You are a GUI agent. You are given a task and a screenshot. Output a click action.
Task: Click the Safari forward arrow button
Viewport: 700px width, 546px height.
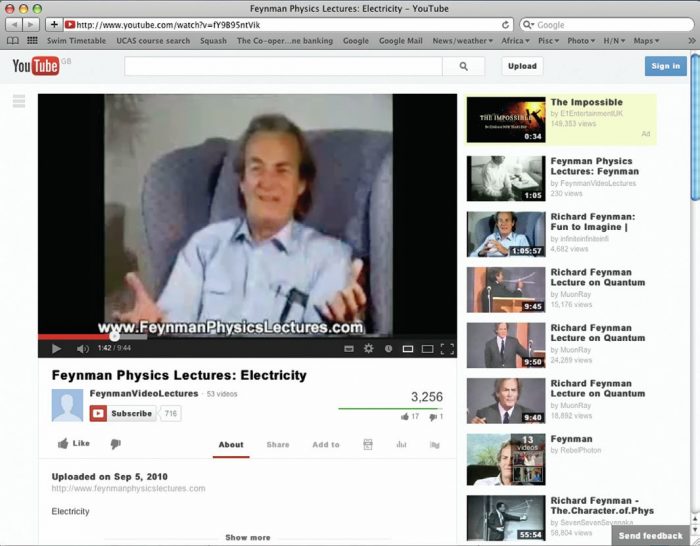pyautogui.click(x=31, y=25)
